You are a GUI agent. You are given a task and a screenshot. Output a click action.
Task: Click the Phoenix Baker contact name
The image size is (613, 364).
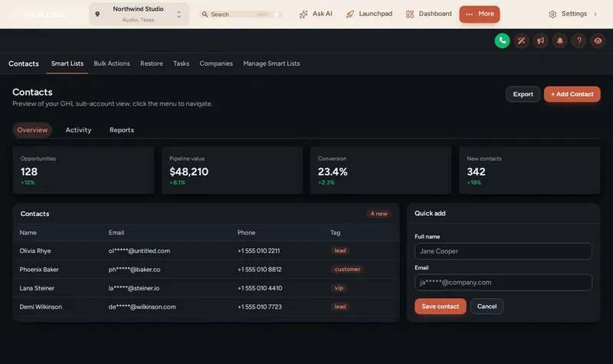point(39,270)
